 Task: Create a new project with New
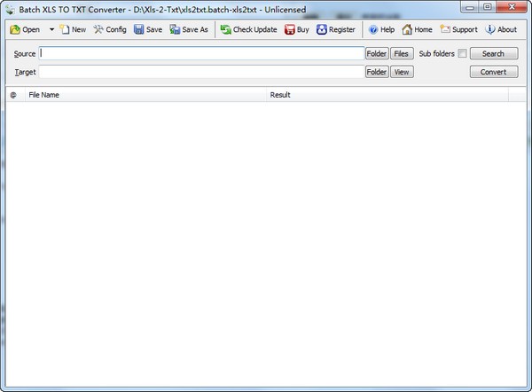[73, 29]
